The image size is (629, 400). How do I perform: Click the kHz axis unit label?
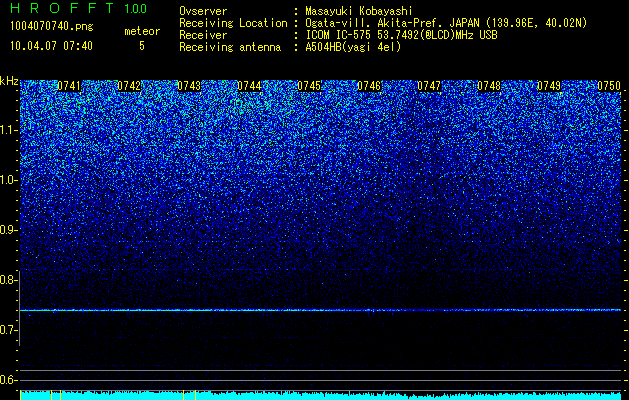9,81
